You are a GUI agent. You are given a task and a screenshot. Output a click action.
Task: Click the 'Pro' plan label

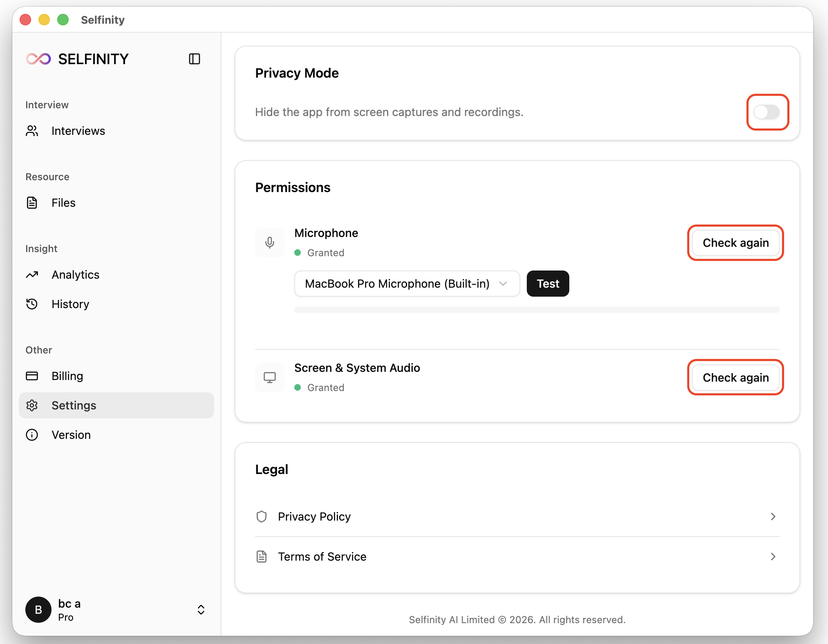[66, 617]
